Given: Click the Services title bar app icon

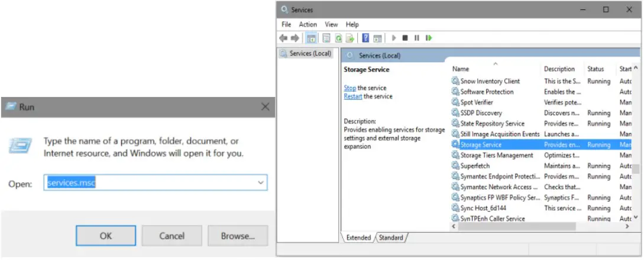Looking at the screenshot, I should [284, 9].
